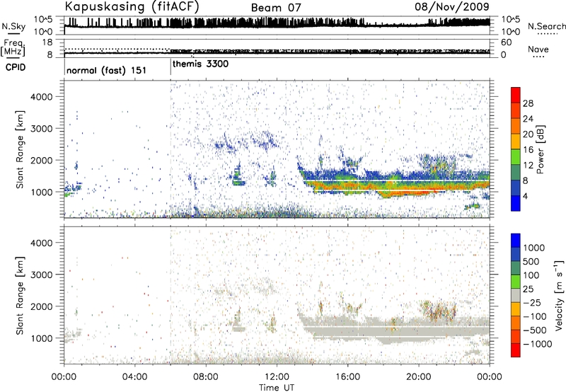Click the 'Velocity [m s-1]' color bar label
Image resolution: width=566 pixels, height=392 pixels.
click(x=559, y=295)
